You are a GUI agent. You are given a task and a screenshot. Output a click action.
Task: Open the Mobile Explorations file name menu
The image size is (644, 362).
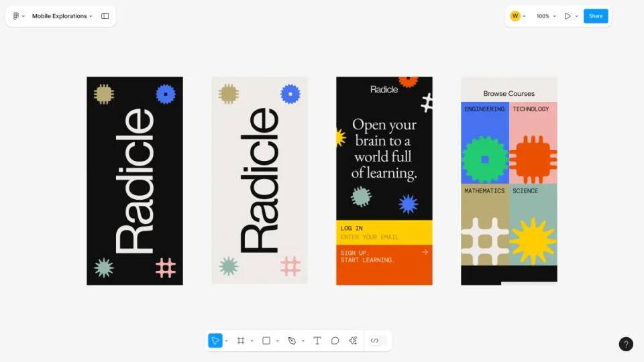(x=62, y=16)
